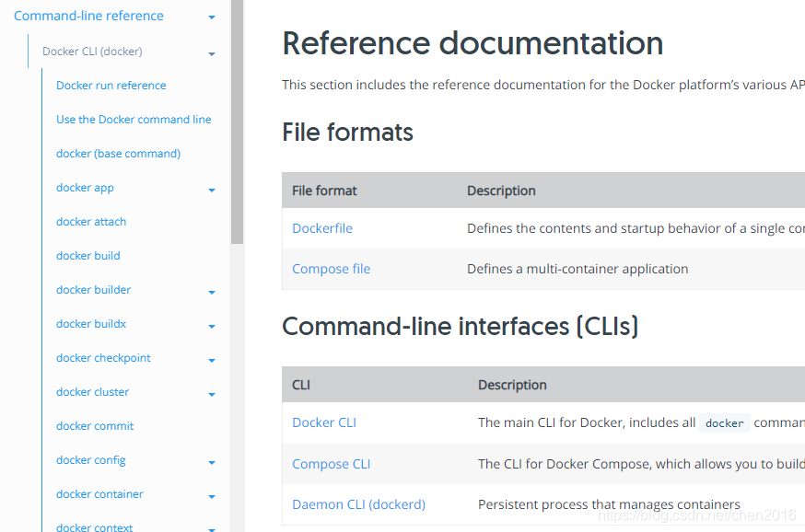Select docker app in sidebar
The image size is (805, 532).
(85, 188)
